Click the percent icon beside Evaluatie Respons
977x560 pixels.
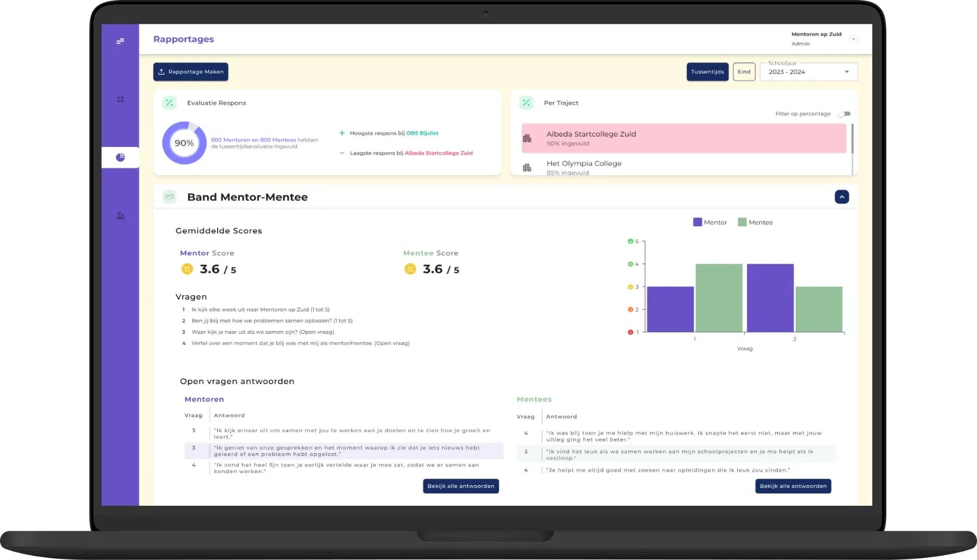coord(169,103)
